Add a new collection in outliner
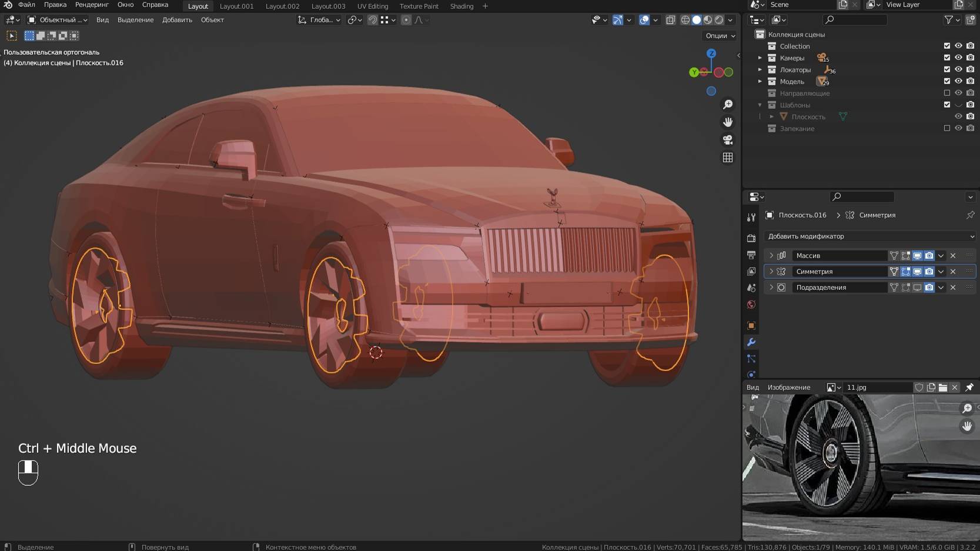This screenshot has width=980, height=551. click(x=970, y=19)
